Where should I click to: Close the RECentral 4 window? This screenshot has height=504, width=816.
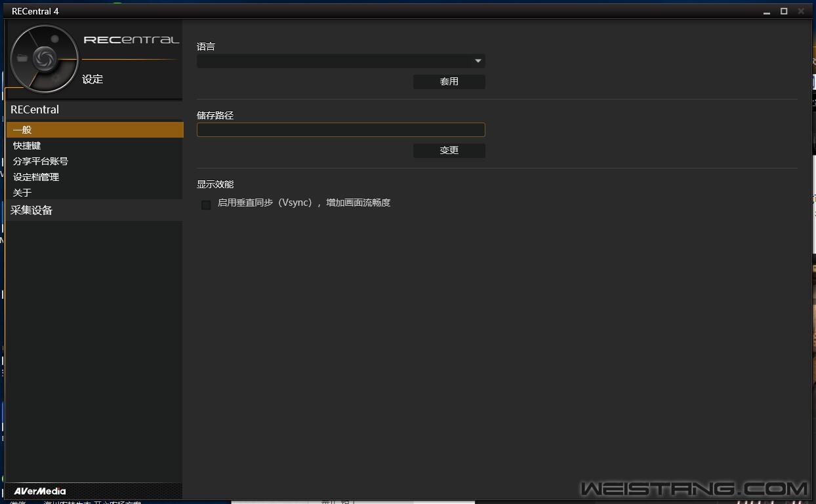[801, 11]
